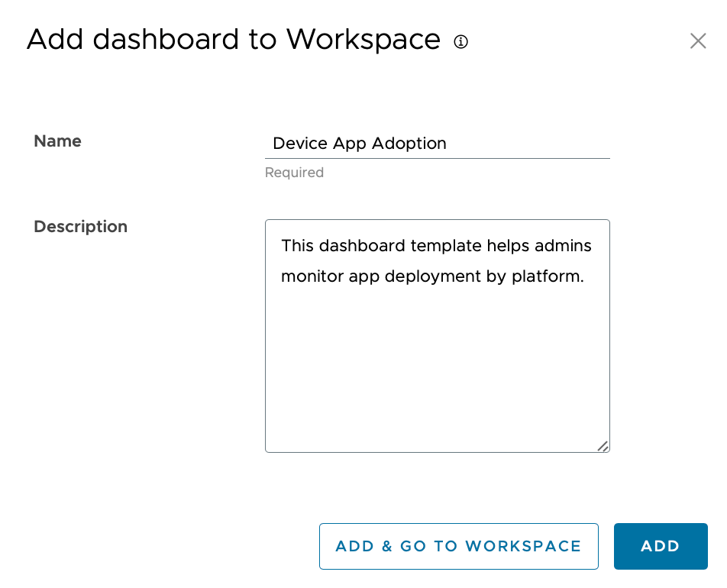Click the word 'Workspace' in dialog title
This screenshot has width=727, height=588.
coord(363,40)
